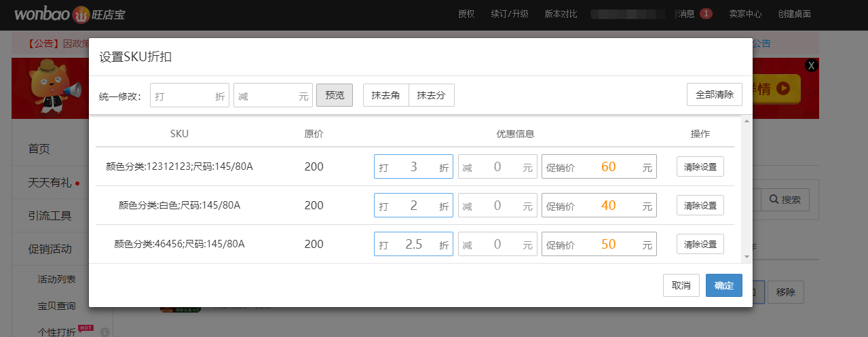Cancel the SKU discount dialog

(681, 285)
